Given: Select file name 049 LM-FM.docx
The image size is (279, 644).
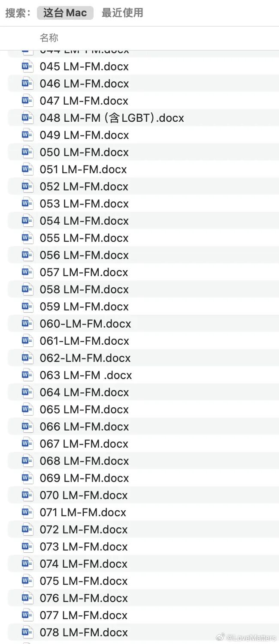Looking at the screenshot, I should click(85, 135).
